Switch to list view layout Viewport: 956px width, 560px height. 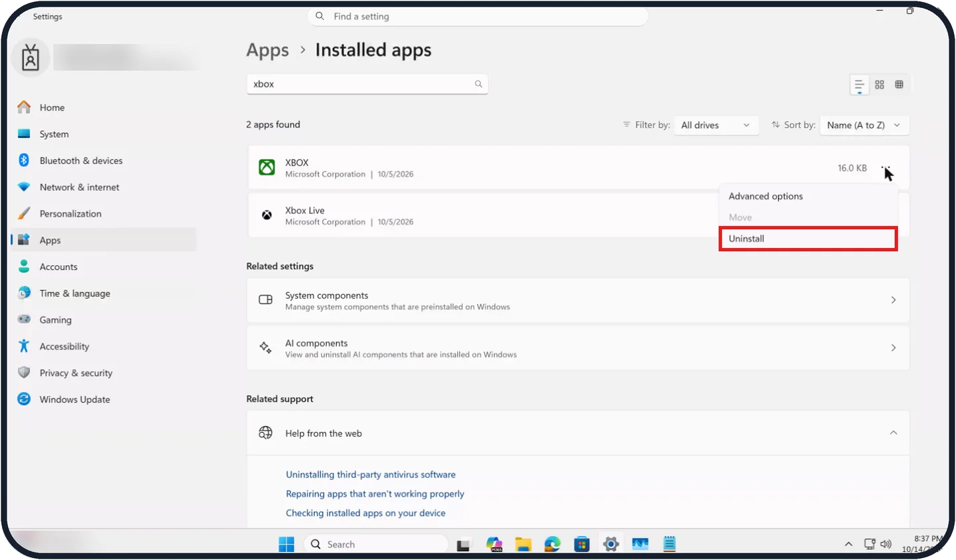click(859, 85)
